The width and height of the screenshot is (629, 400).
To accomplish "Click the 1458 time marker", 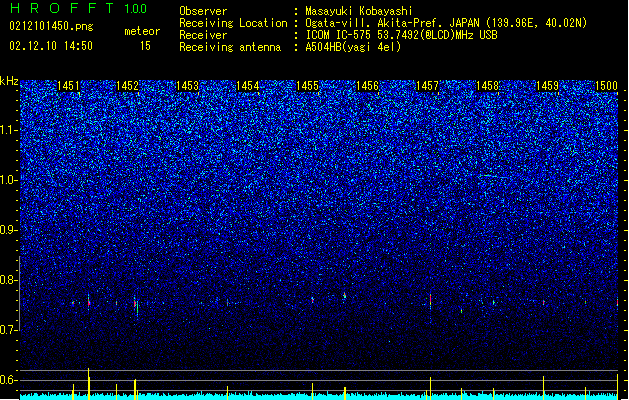I will [x=487, y=86].
